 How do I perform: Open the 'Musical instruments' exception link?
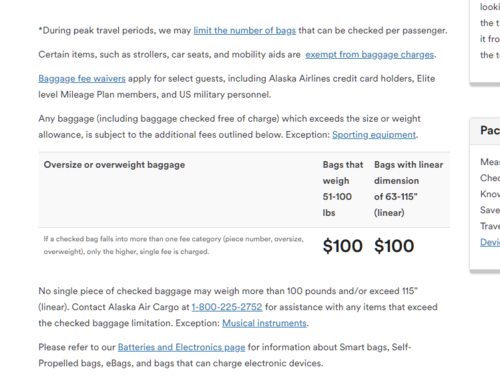264,323
